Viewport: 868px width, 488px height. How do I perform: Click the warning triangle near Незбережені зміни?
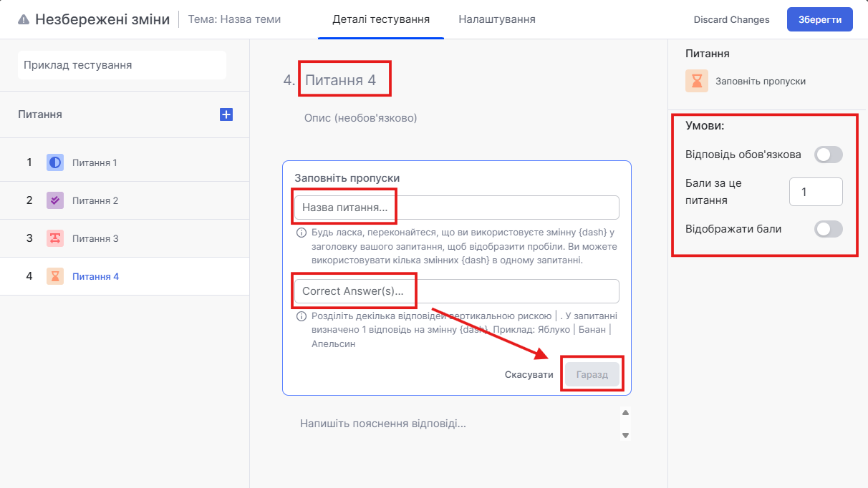pos(24,20)
